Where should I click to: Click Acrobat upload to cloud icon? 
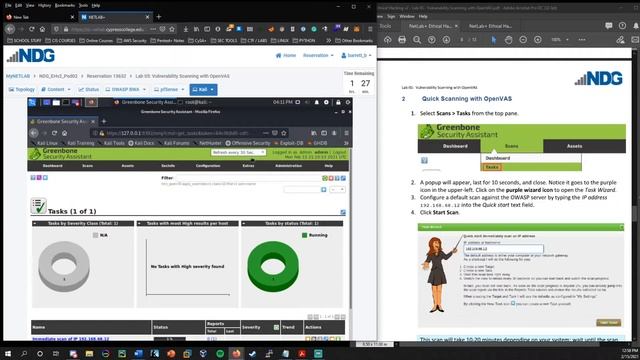tap(387, 40)
